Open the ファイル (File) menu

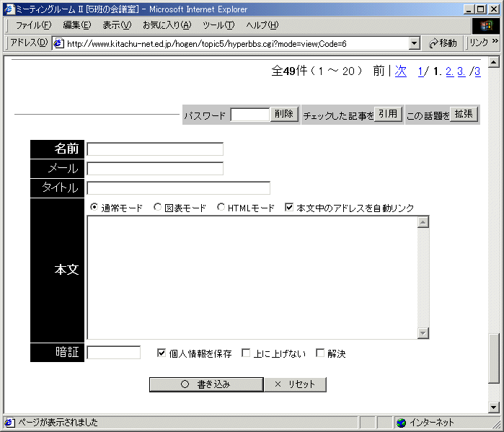(x=33, y=25)
